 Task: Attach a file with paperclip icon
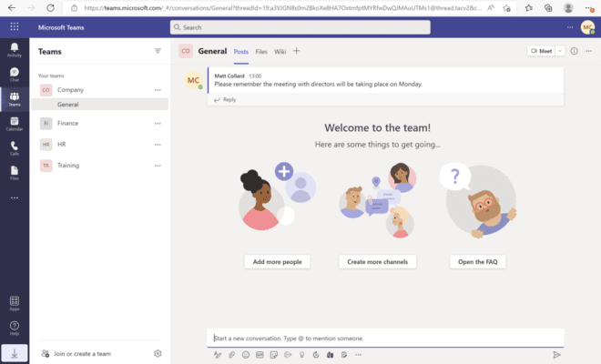231,355
